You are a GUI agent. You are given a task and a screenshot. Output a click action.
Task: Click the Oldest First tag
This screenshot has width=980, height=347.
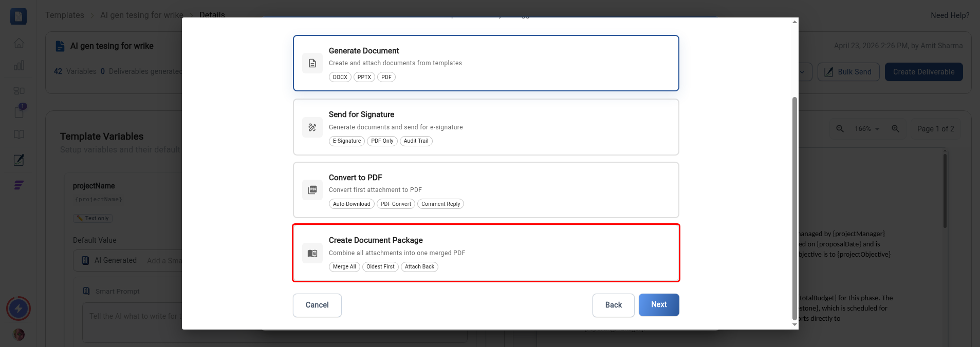tap(380, 267)
